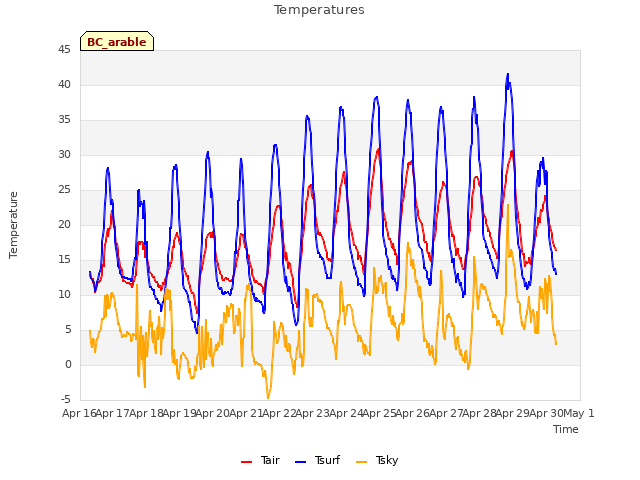This screenshot has width=640, height=480.
Task: Click the Time x-axis title
Action: [566, 429]
